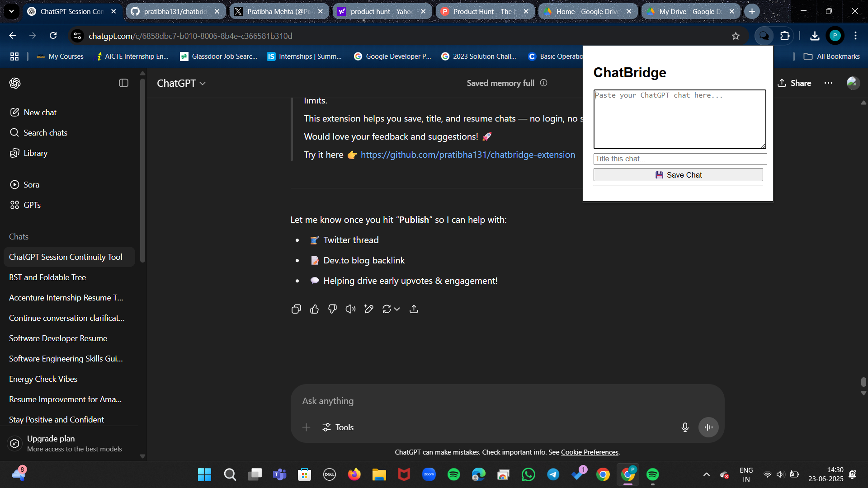Open Chrome downloads icon
This screenshot has height=488, width=868.
815,36
